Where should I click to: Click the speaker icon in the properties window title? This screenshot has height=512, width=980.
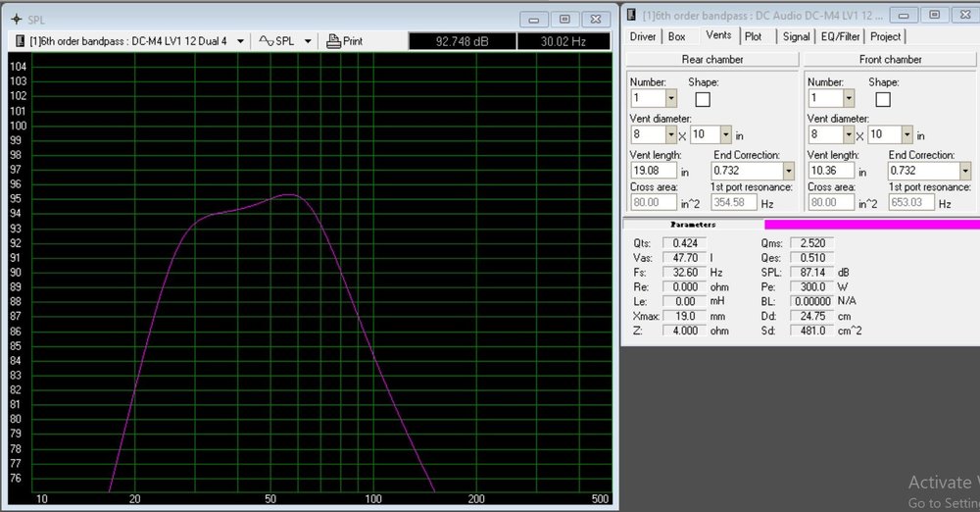click(631, 15)
